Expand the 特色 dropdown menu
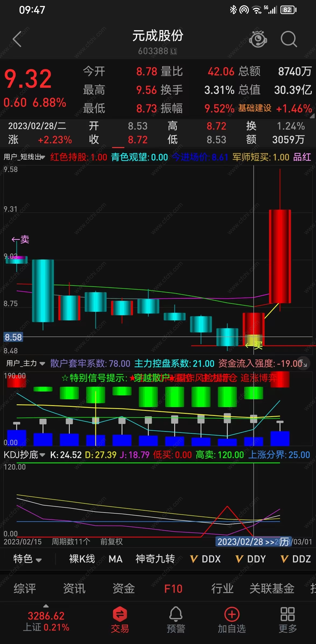 [x=27, y=559]
